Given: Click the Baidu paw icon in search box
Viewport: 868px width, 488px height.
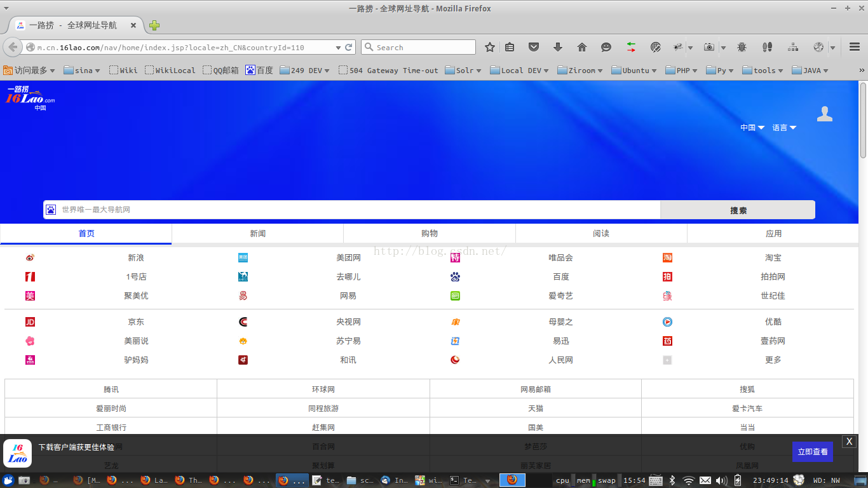Looking at the screenshot, I should [x=51, y=210].
